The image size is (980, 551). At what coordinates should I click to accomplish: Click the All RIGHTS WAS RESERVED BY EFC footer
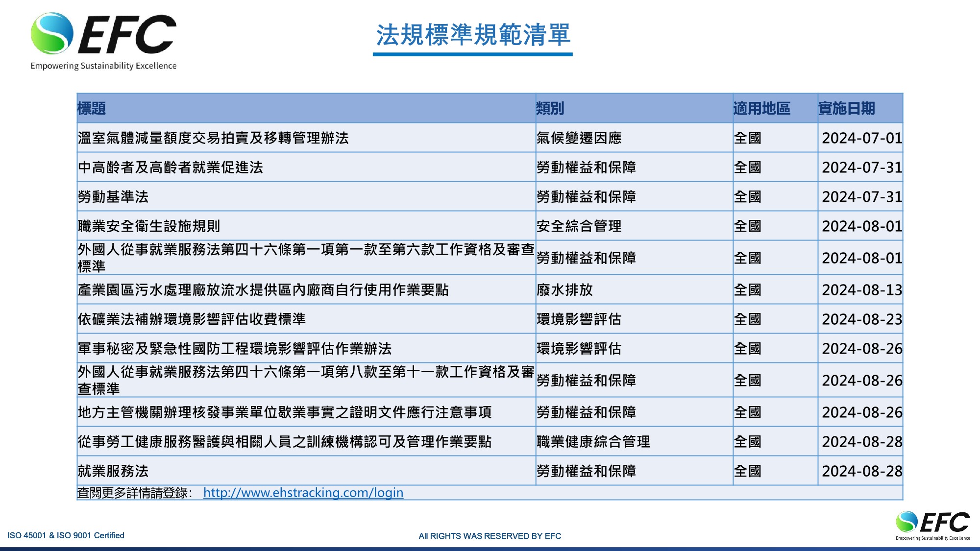click(490, 536)
